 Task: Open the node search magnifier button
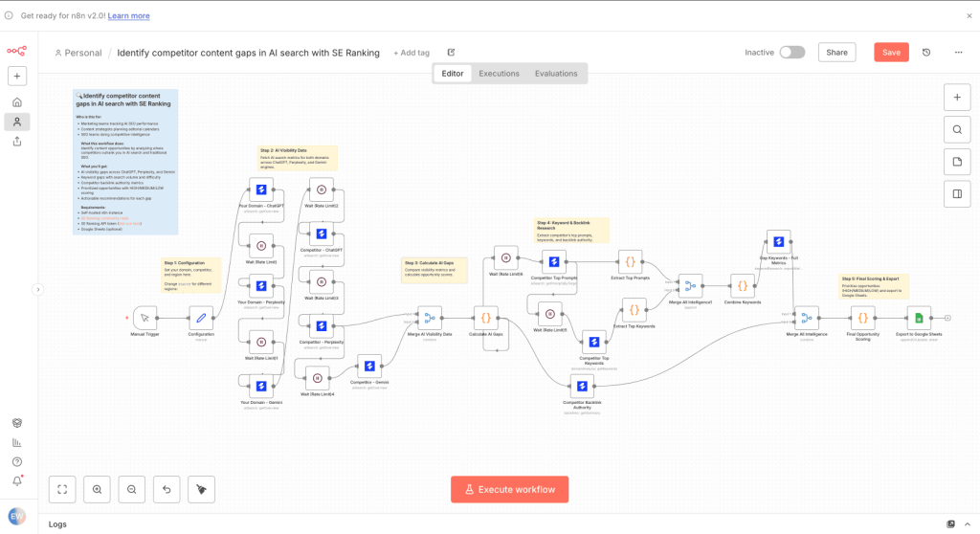coord(957,129)
